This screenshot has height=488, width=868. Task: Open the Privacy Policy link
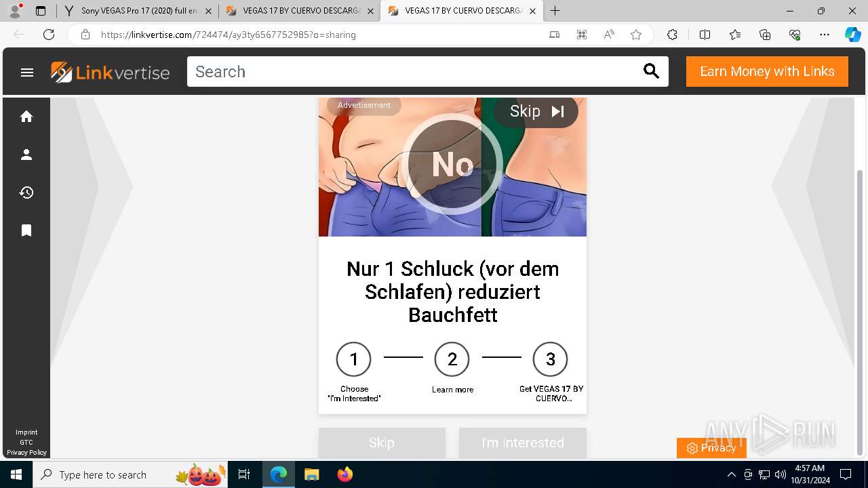pyautogui.click(x=26, y=453)
